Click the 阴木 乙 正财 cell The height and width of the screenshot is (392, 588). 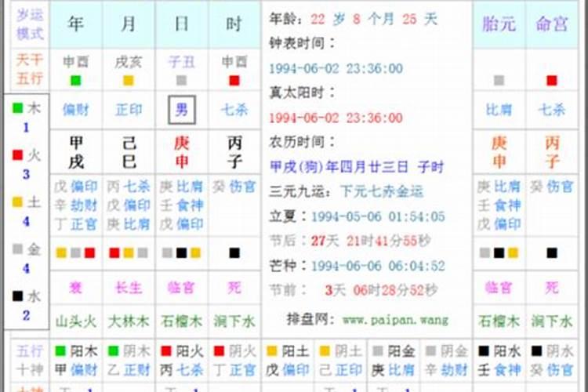coord(129,361)
